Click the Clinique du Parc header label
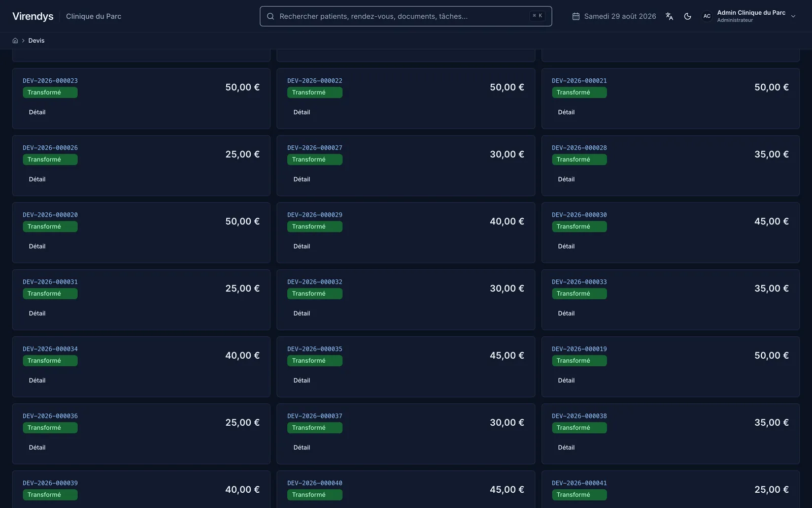The width and height of the screenshot is (812, 508). coord(93,16)
